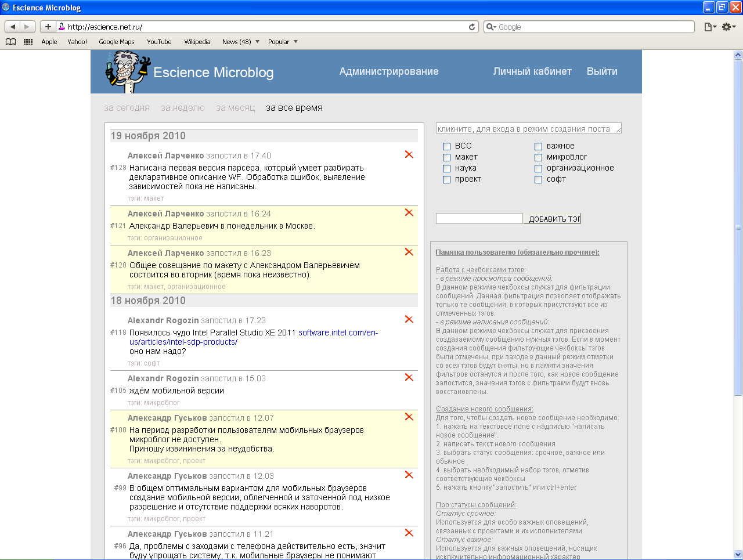Open the YouTube bookmark
The width and height of the screenshot is (743, 560).
tap(159, 42)
